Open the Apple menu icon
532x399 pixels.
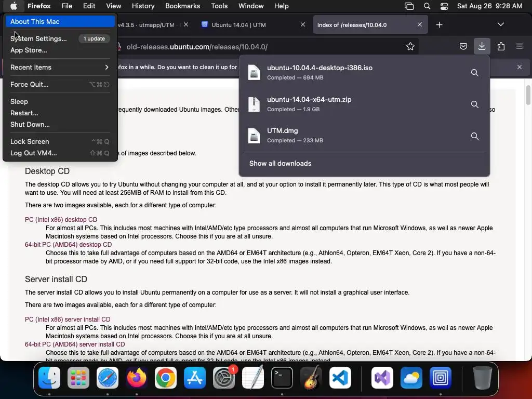(x=14, y=6)
